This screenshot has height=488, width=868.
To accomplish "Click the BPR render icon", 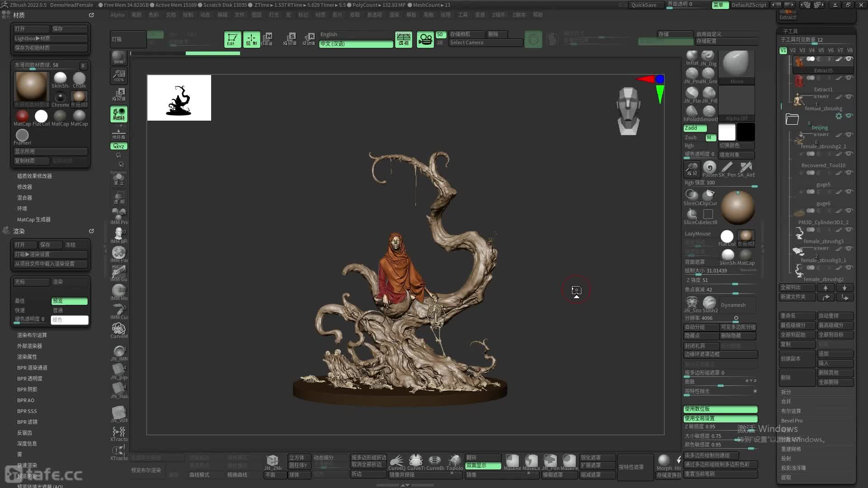I will (118, 57).
